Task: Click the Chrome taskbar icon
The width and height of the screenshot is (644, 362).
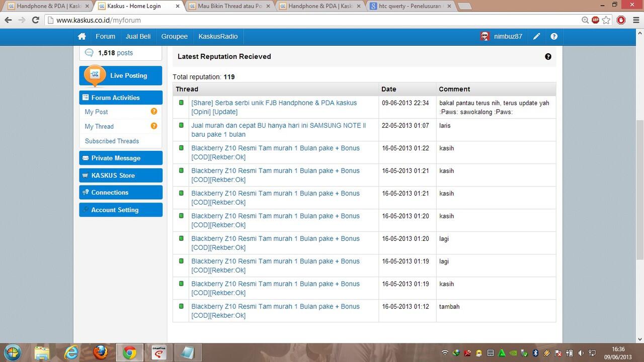Action: (x=129, y=353)
